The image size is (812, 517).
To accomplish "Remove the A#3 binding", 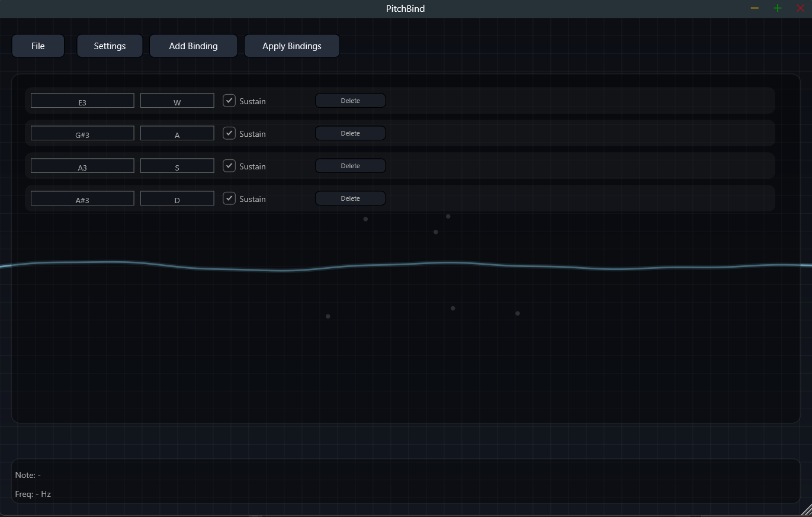I will 350,198.
